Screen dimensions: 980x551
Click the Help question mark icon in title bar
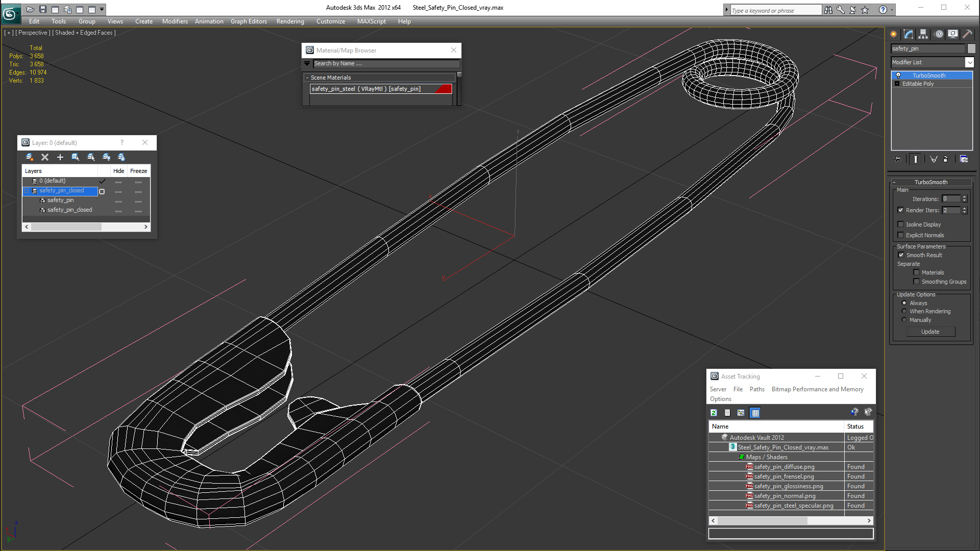pyautogui.click(x=883, y=10)
